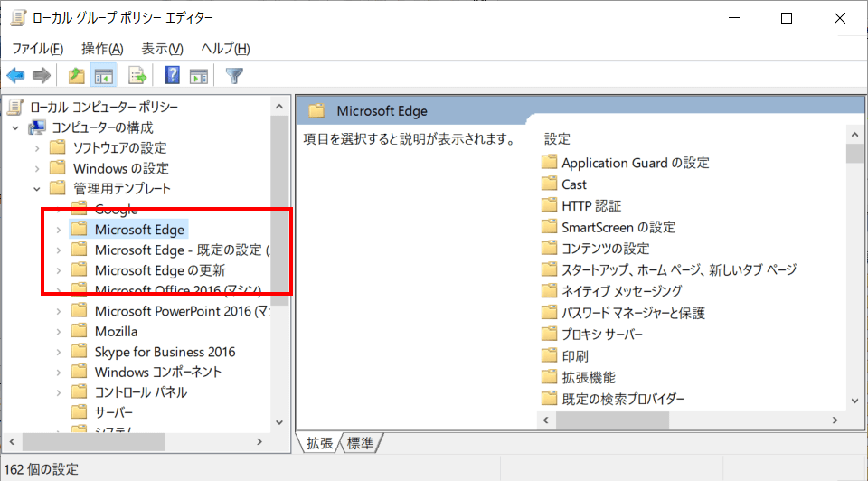Switch to the 拡張 tab
The width and height of the screenshot is (868, 481).
tap(319, 443)
